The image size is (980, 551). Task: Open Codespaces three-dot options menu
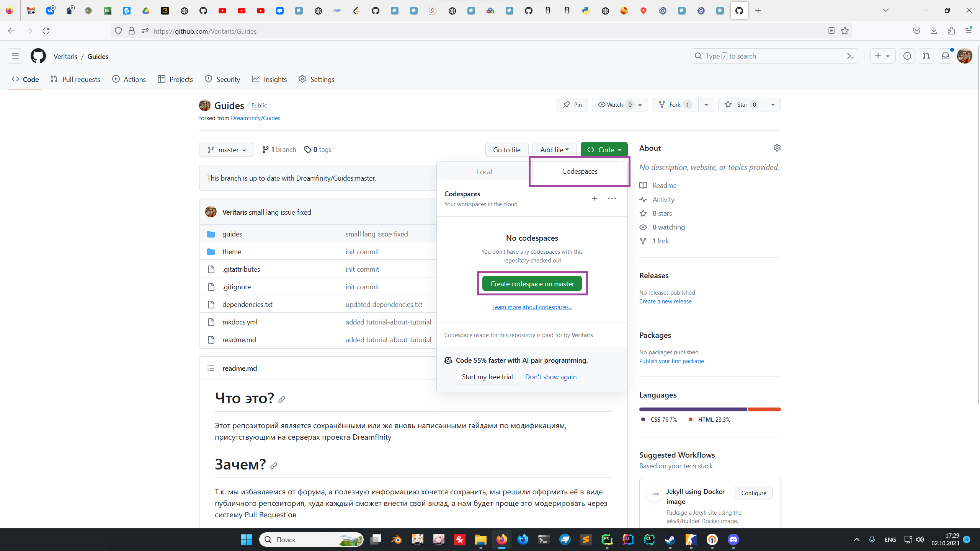pyautogui.click(x=612, y=198)
